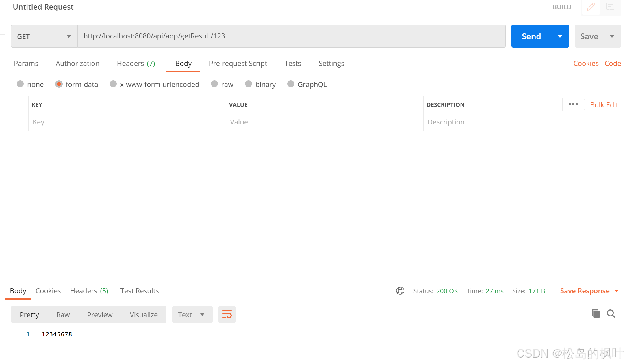
Task: Click the pencil edit icon near BUILD
Action: click(x=591, y=7)
